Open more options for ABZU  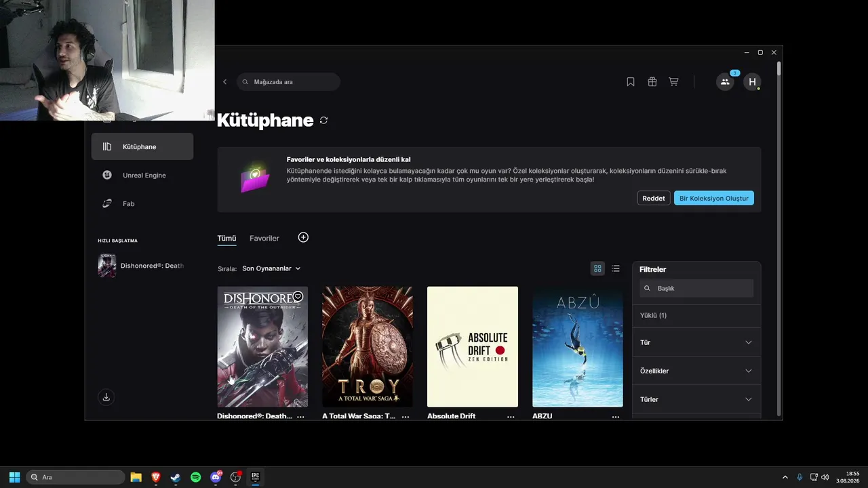(616, 416)
